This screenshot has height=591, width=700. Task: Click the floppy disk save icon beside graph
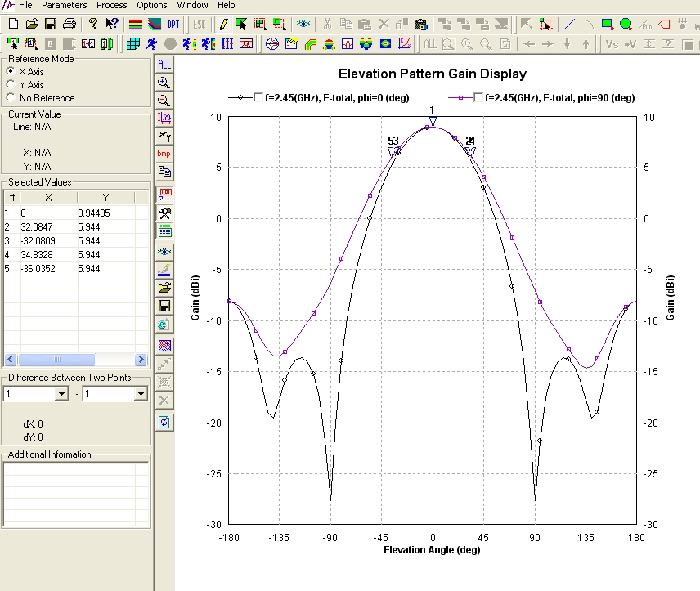tap(164, 306)
